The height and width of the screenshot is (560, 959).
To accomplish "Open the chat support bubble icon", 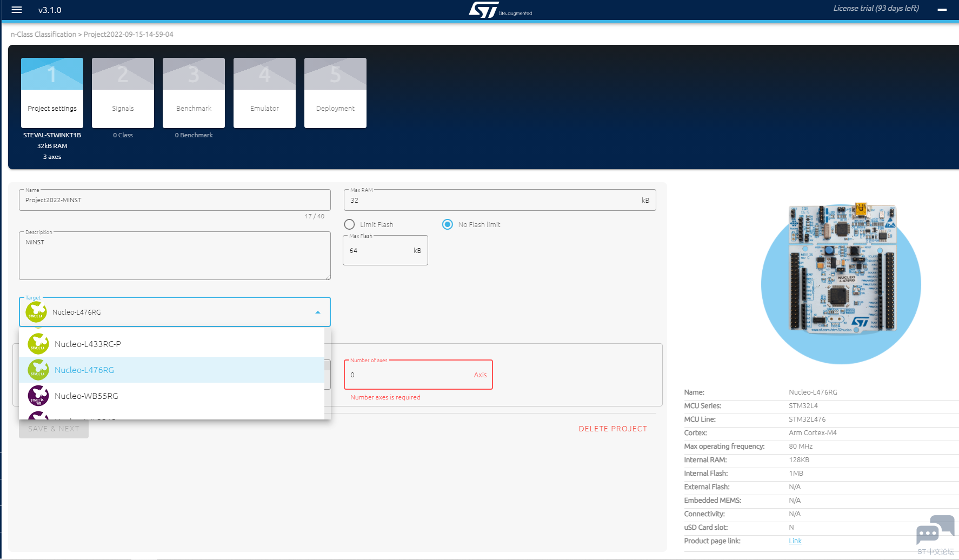I will pyautogui.click(x=935, y=530).
